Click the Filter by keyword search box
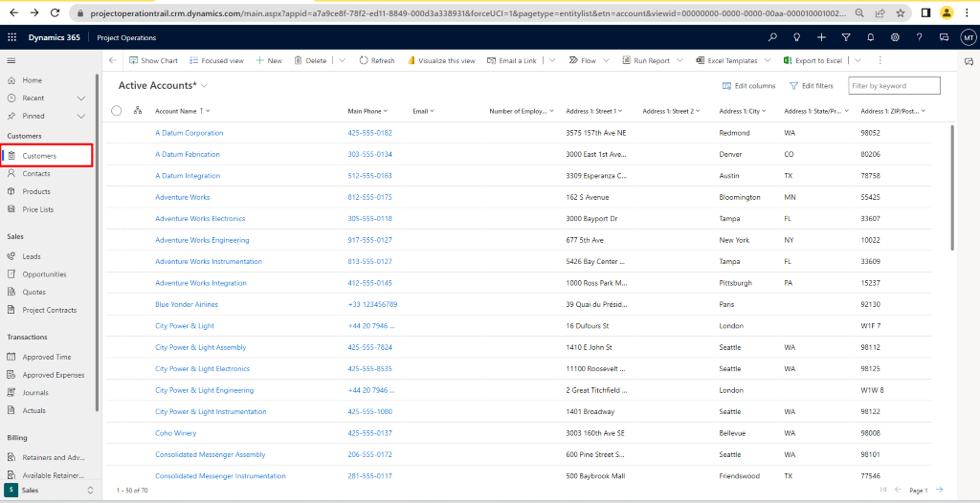The image size is (980, 503). coord(894,86)
